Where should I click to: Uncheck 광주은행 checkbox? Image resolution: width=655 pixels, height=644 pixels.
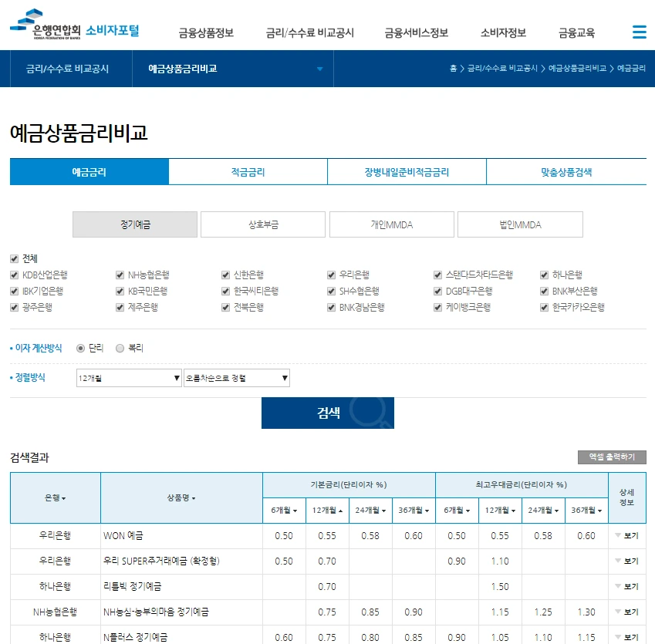click(x=14, y=308)
